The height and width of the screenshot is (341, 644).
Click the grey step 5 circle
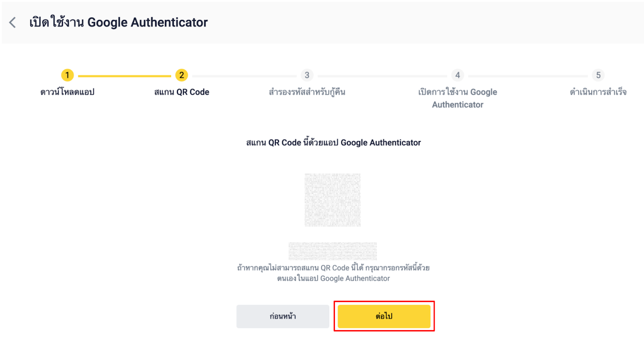tap(598, 75)
